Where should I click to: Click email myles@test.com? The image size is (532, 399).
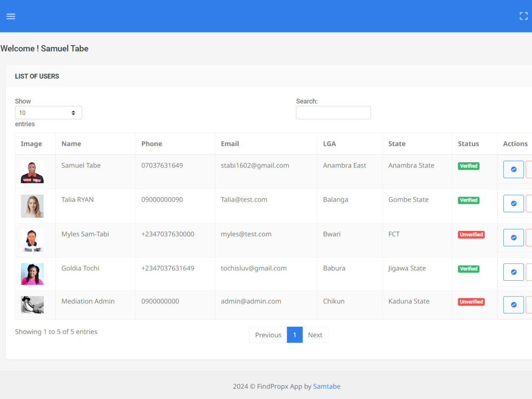[246, 234]
